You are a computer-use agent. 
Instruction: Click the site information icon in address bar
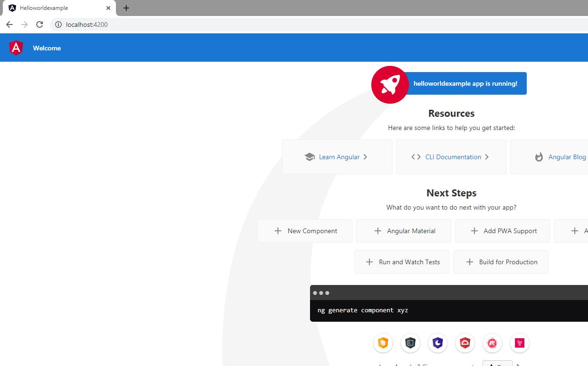pyautogui.click(x=58, y=24)
